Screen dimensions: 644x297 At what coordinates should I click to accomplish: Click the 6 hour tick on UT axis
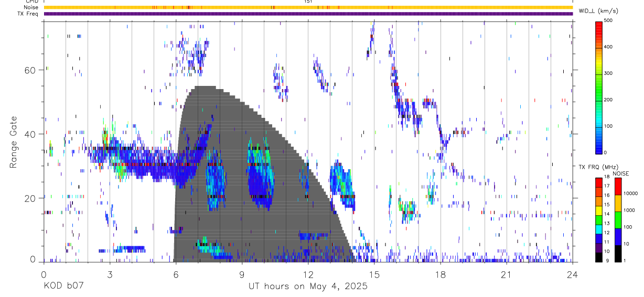(x=176, y=274)
